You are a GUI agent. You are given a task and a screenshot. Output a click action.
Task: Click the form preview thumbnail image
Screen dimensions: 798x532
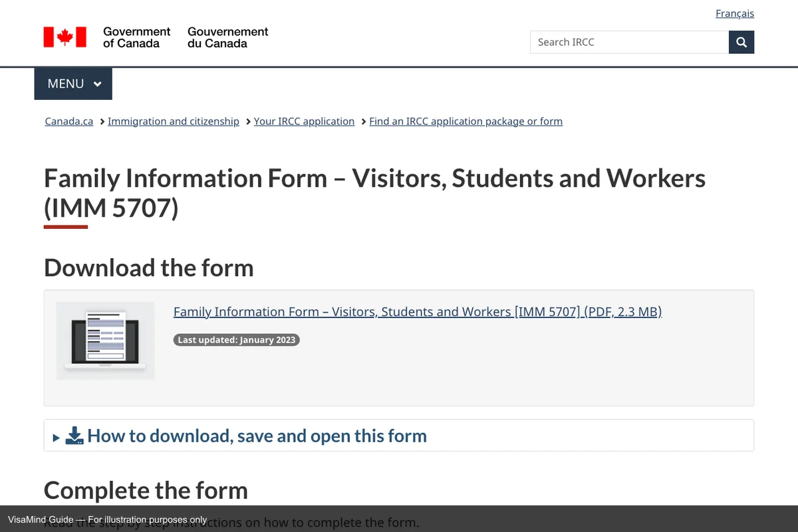click(104, 340)
